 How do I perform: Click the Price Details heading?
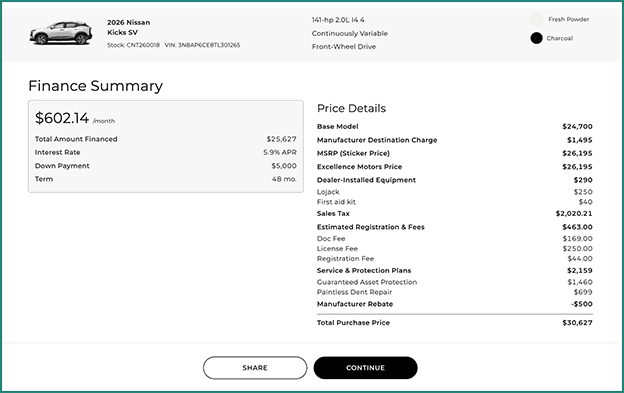[351, 108]
